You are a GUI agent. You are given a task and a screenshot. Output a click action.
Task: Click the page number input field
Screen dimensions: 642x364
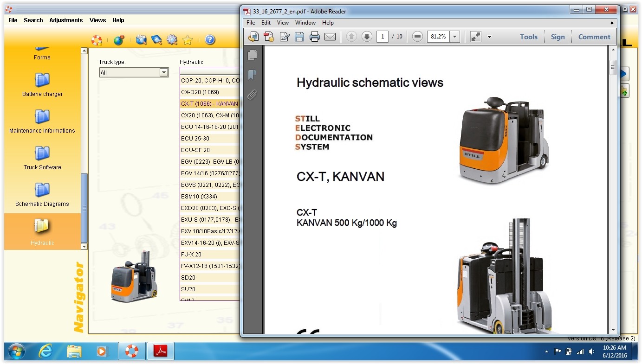(x=382, y=37)
